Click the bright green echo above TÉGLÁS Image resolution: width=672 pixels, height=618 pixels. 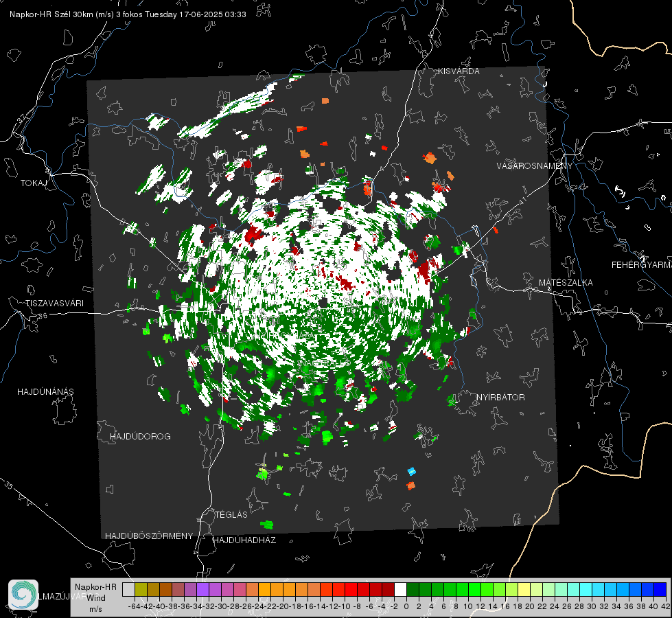coord(262,474)
